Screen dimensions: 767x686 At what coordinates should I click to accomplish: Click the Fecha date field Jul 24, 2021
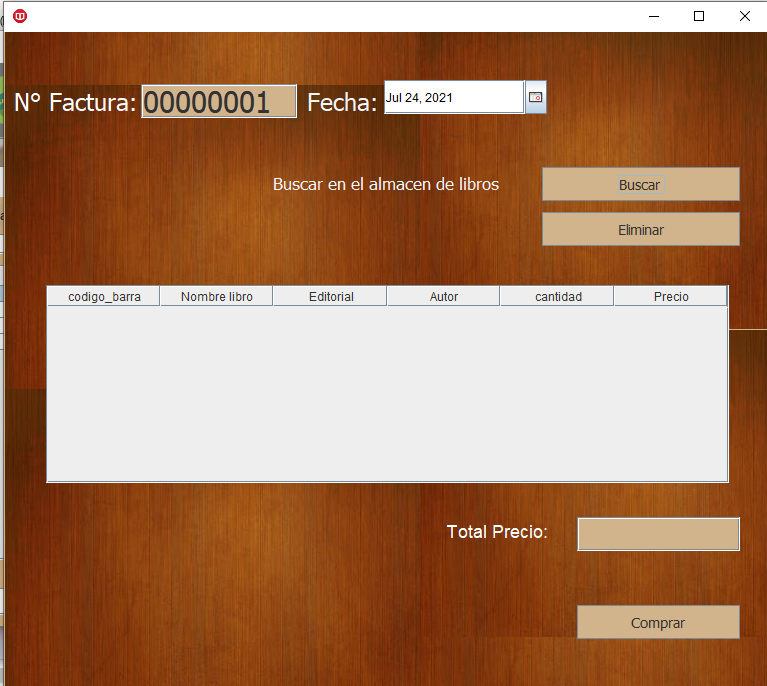click(x=454, y=97)
